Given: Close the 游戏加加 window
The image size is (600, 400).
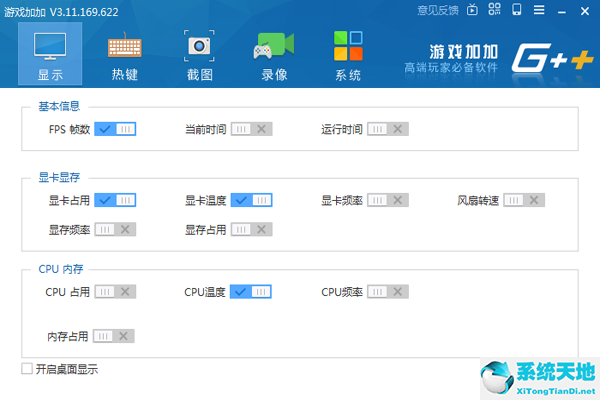Looking at the screenshot, I should click(585, 11).
